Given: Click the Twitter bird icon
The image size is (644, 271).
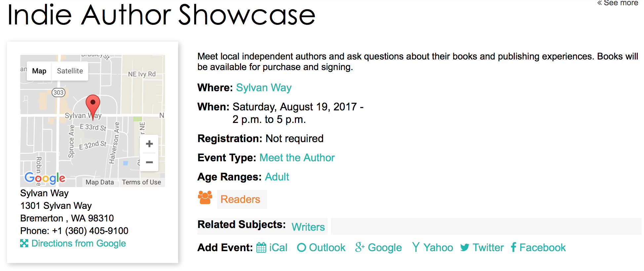Looking at the screenshot, I should click(464, 248).
